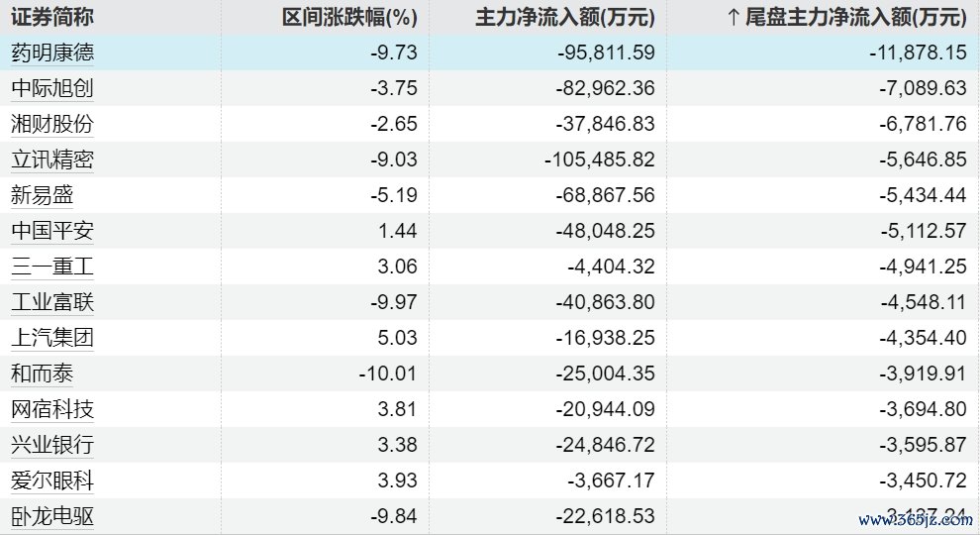Viewport: 980px width, 535px height.
Task: Open the 兴业银行 stock link
Action: point(52,445)
